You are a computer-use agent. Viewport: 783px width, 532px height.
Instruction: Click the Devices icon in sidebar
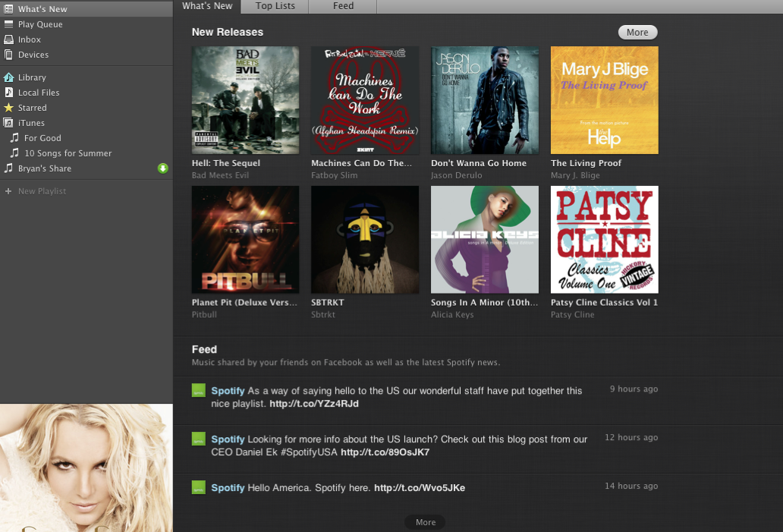click(8, 55)
